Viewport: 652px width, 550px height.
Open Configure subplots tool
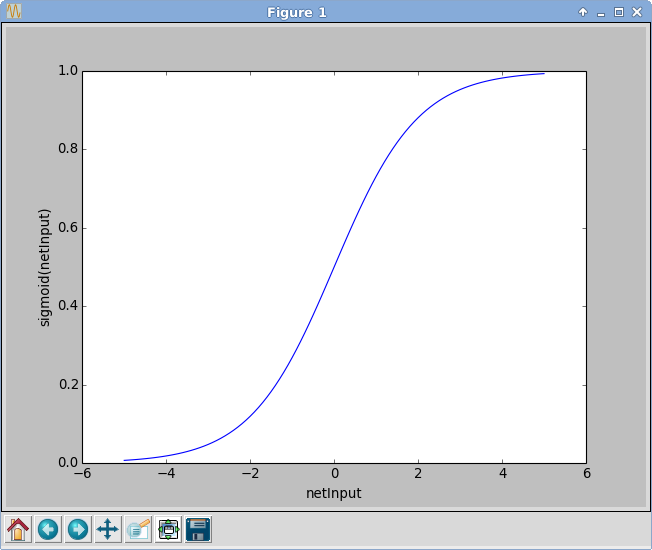pos(168,529)
